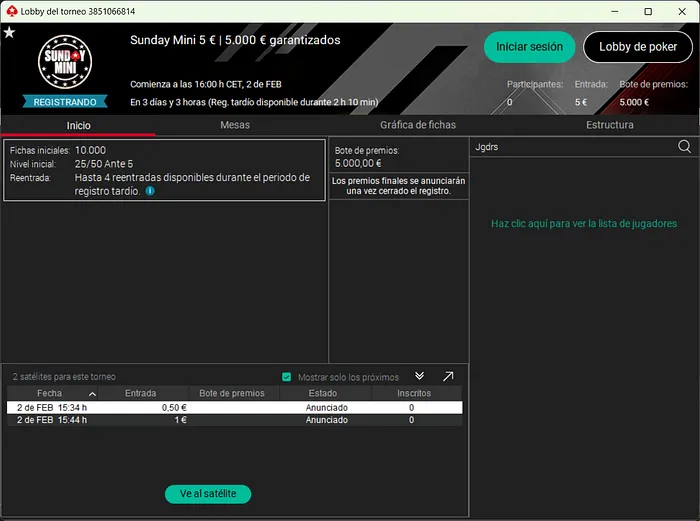This screenshot has height=521, width=700.
Task: Click the PokerStars icon in title bar
Action: 10,11
